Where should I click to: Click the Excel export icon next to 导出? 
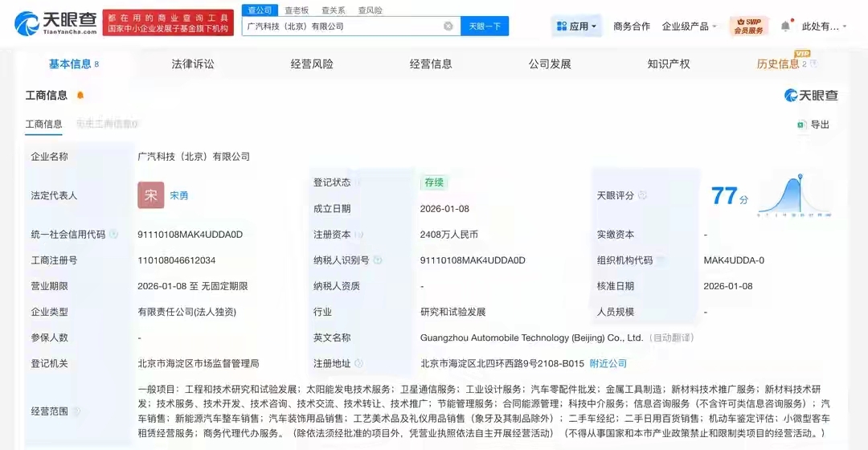coord(800,125)
